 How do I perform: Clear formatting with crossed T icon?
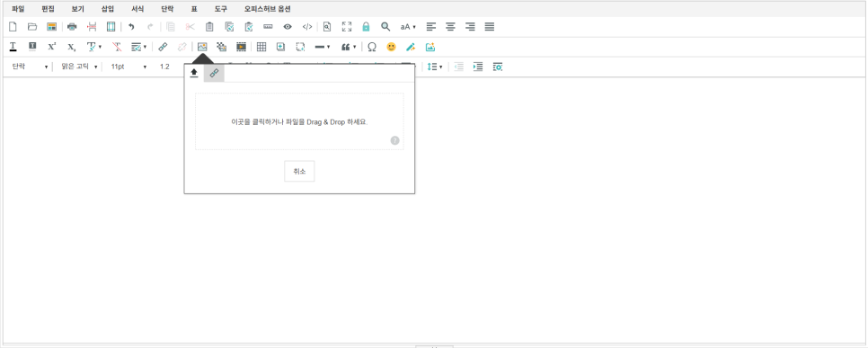[x=116, y=47]
